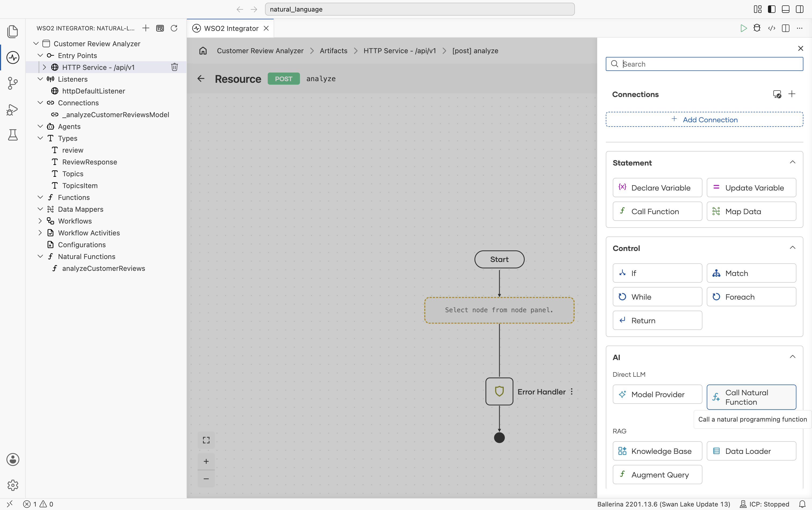Open the Manage gear icon
This screenshot has width=812, height=510.
[x=13, y=485]
